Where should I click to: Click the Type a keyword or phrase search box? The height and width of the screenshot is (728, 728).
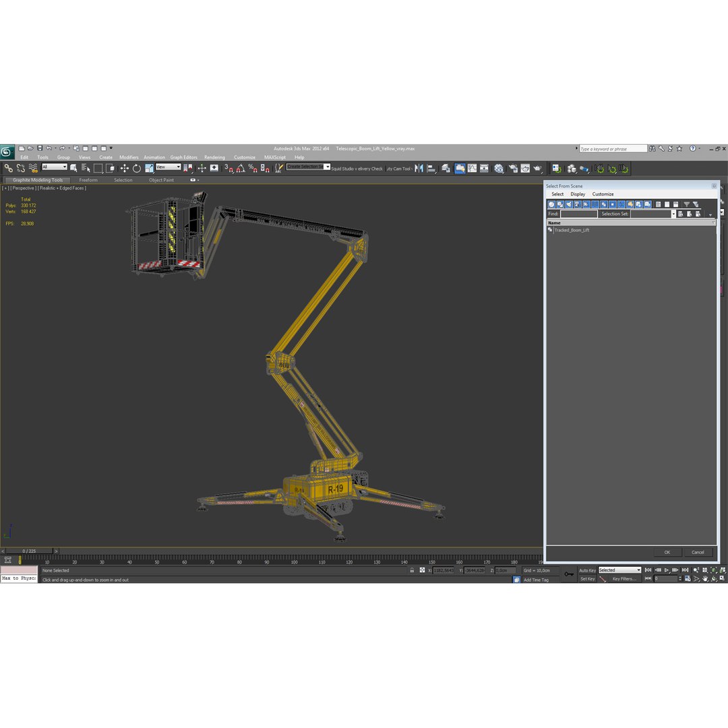coord(613,148)
